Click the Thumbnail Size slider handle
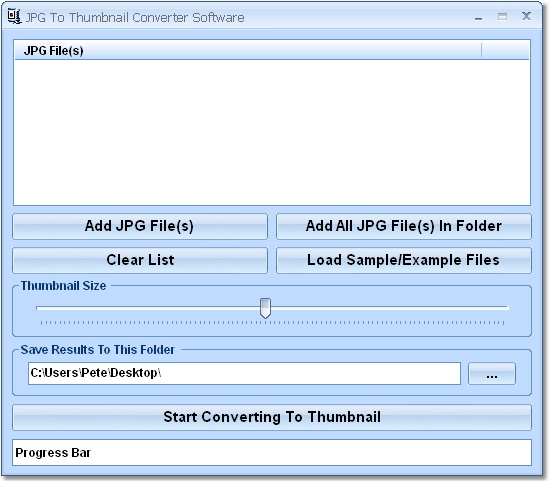The height and width of the screenshot is (483, 550). point(266,308)
